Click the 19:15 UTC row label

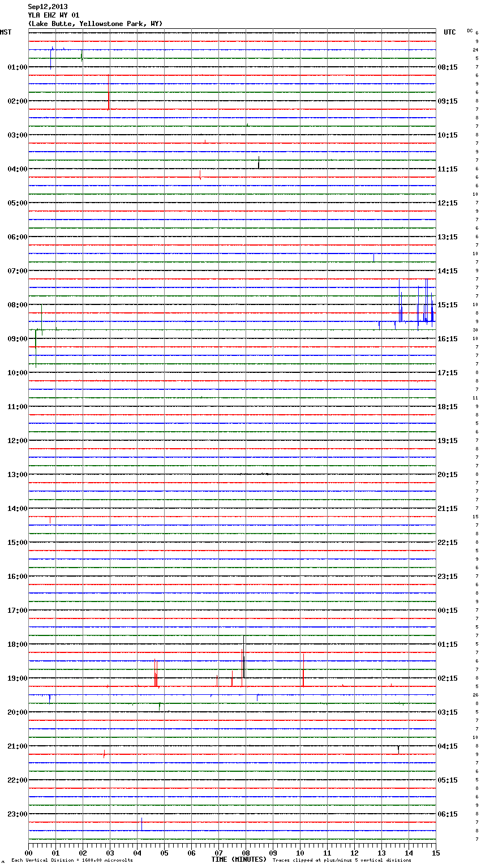coord(448,441)
